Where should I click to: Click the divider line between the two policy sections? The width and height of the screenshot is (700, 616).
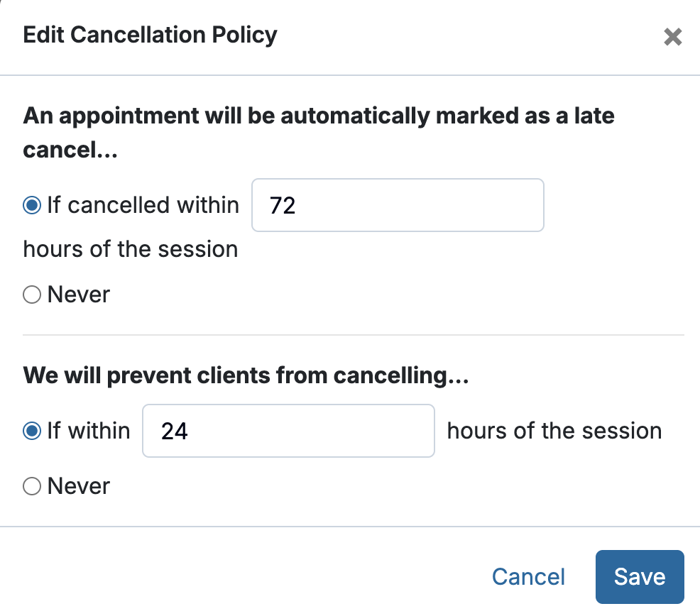[353, 335]
